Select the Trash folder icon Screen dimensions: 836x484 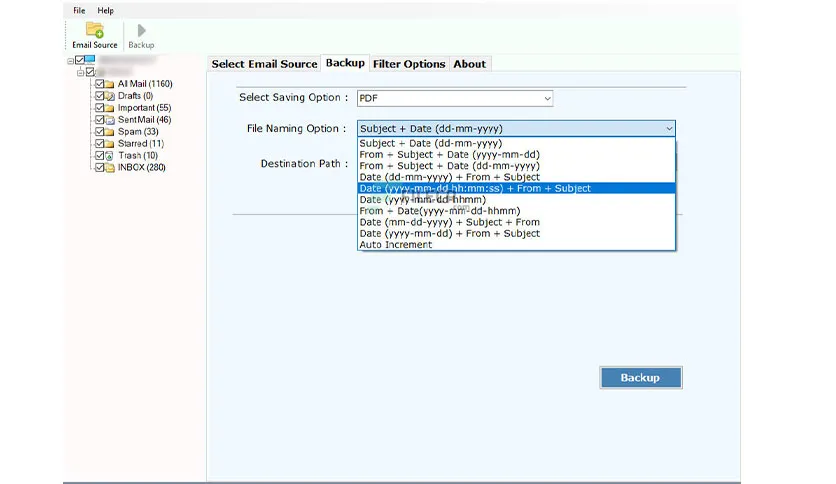pos(109,156)
